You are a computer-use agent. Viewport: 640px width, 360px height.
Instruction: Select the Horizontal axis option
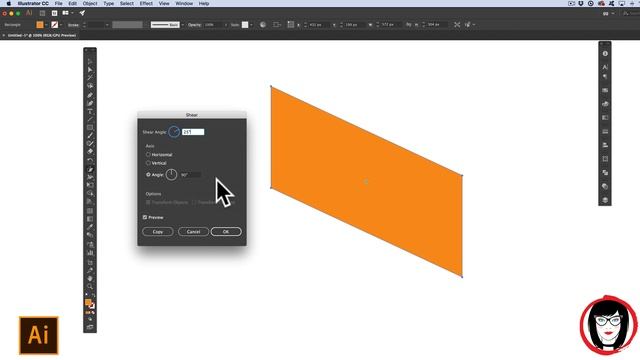(x=159, y=155)
